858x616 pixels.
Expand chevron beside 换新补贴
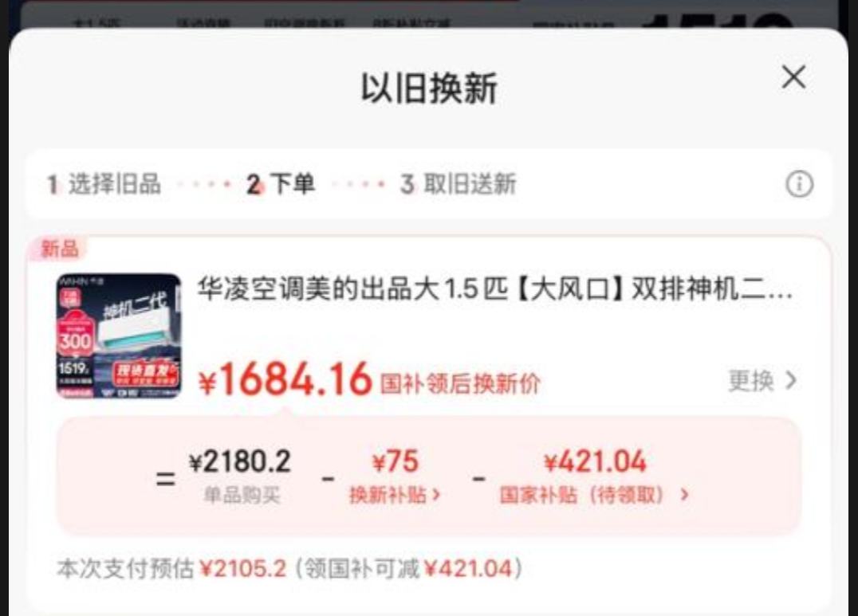(436, 495)
